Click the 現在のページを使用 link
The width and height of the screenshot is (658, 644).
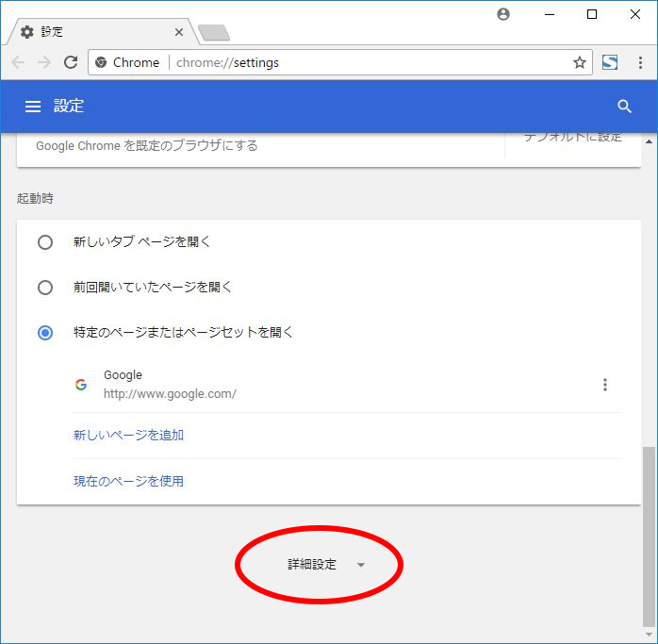(x=128, y=481)
